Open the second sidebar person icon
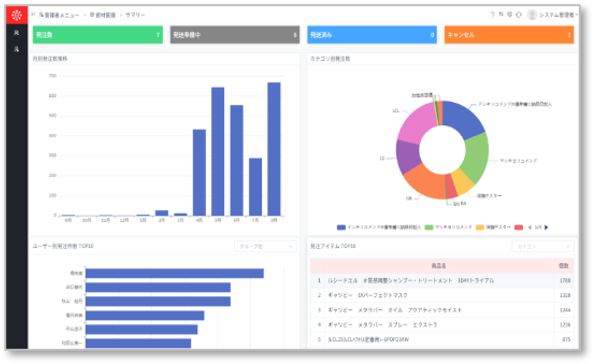The image size is (594, 364). pyautogui.click(x=16, y=49)
